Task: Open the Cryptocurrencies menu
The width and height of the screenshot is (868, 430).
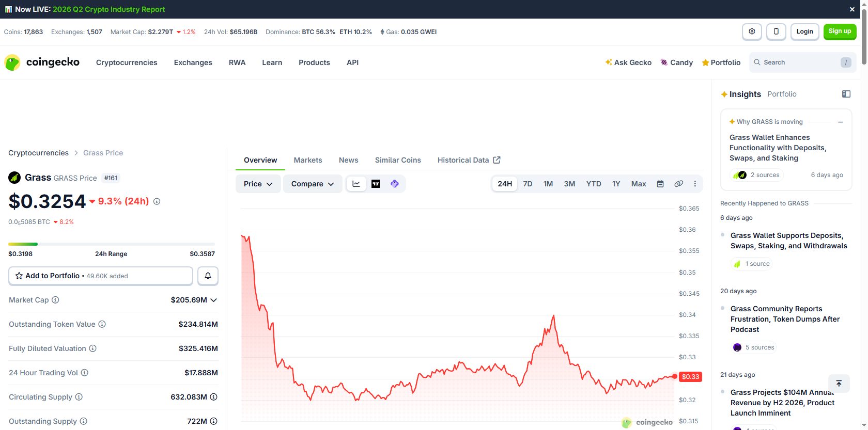Action: point(127,62)
